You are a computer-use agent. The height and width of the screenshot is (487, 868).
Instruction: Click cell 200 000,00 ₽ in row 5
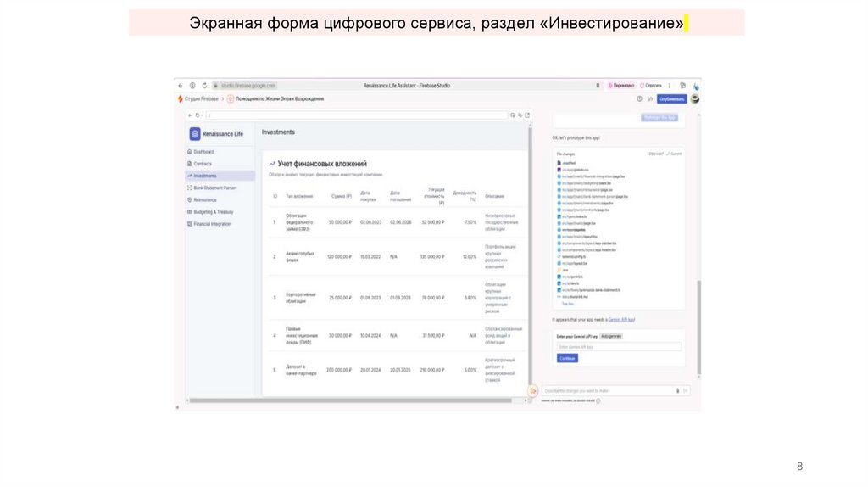click(339, 370)
